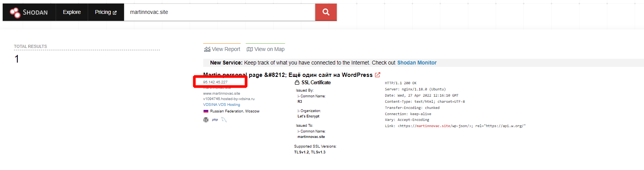Click the www.martinnovac.site hostname
The height and width of the screenshot is (170, 644).
[x=222, y=93]
